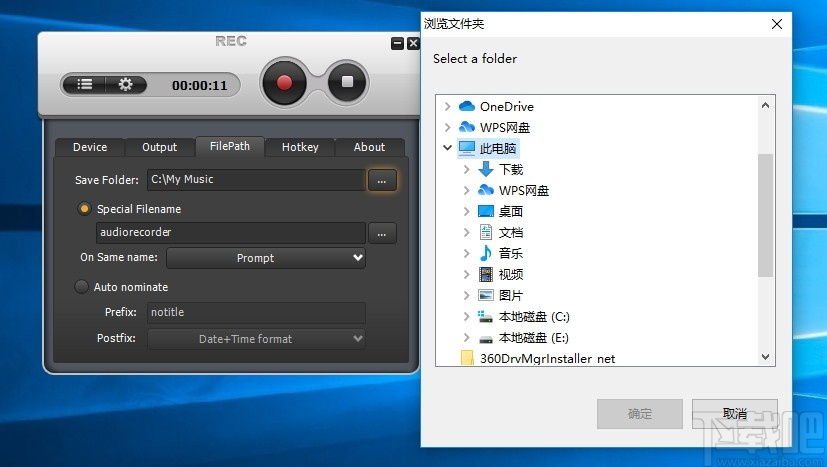Image resolution: width=827 pixels, height=467 pixels.
Task: Select the 本地磁盘 (E:) drive icon
Action: point(486,338)
